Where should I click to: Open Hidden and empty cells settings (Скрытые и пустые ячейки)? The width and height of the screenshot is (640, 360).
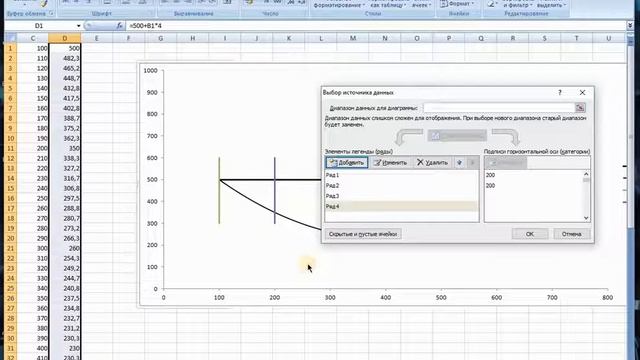pyautogui.click(x=363, y=234)
